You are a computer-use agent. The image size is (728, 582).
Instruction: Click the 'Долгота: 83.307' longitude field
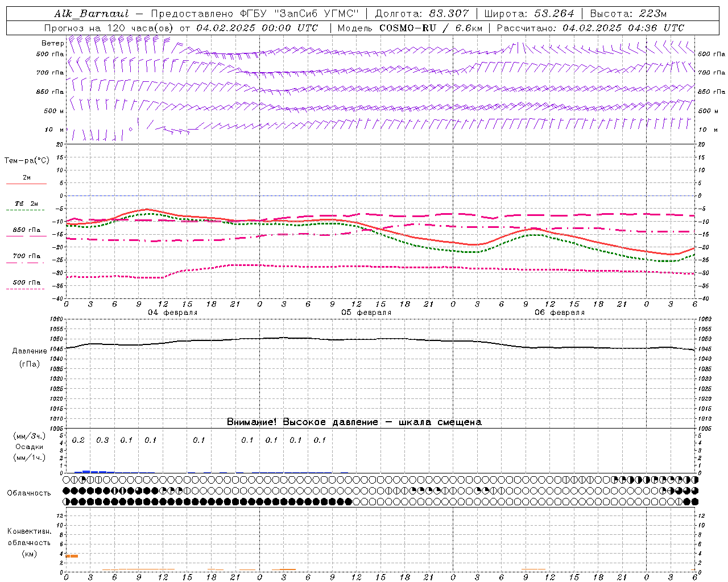[422, 14]
